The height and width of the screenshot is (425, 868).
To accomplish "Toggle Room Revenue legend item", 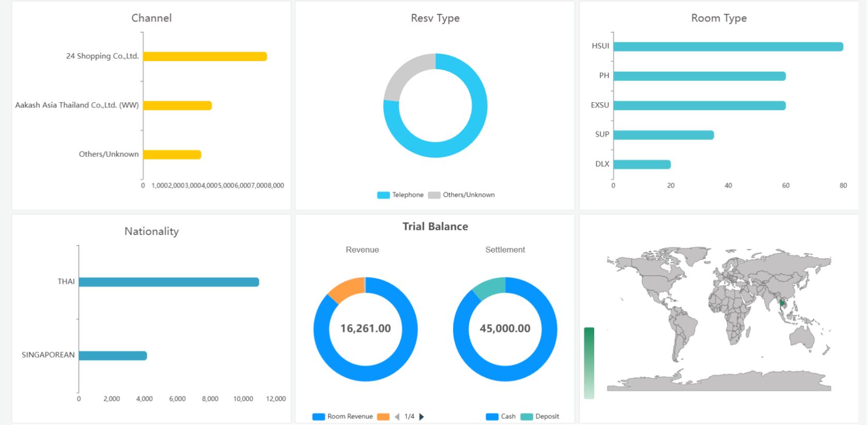I will [x=343, y=417].
